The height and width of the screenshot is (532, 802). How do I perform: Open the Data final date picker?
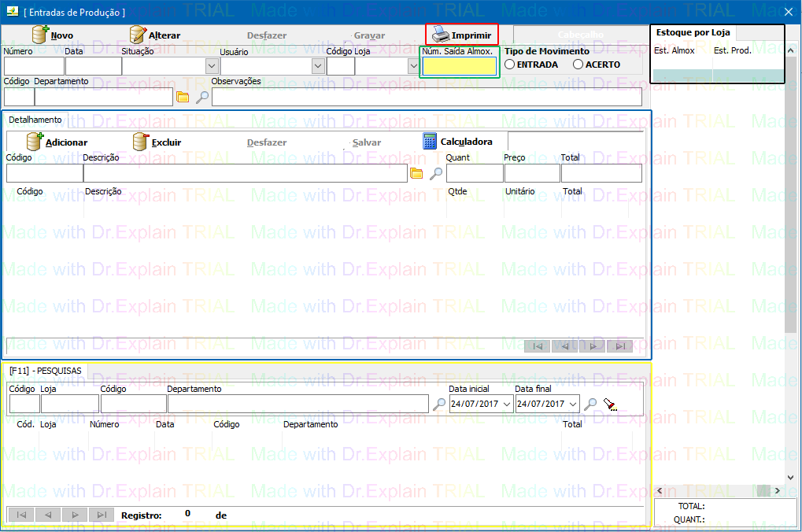(x=574, y=404)
